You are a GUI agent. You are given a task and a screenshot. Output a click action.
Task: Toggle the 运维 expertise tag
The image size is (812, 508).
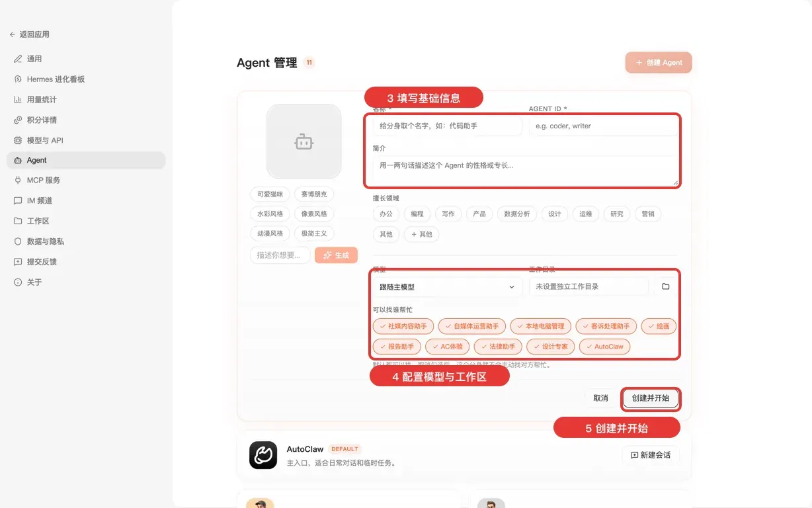click(586, 214)
